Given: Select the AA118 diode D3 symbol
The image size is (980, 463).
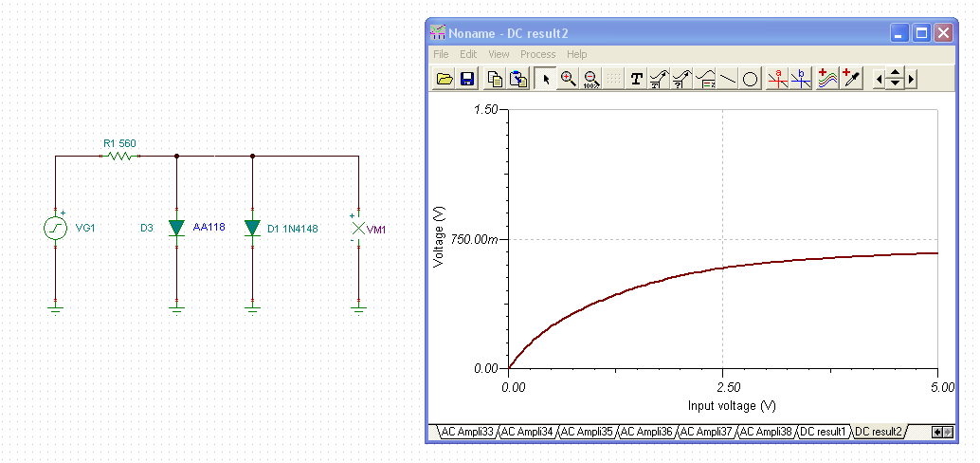Looking at the screenshot, I should pos(176,228).
